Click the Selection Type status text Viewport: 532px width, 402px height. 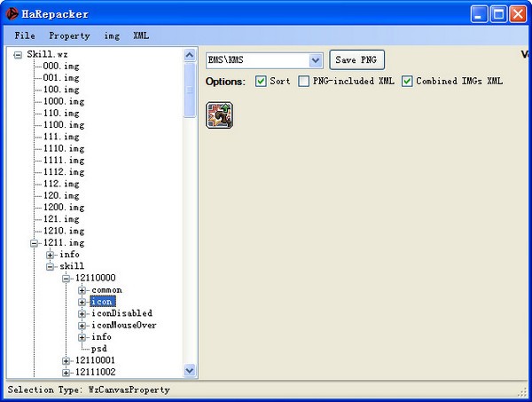(x=89, y=390)
